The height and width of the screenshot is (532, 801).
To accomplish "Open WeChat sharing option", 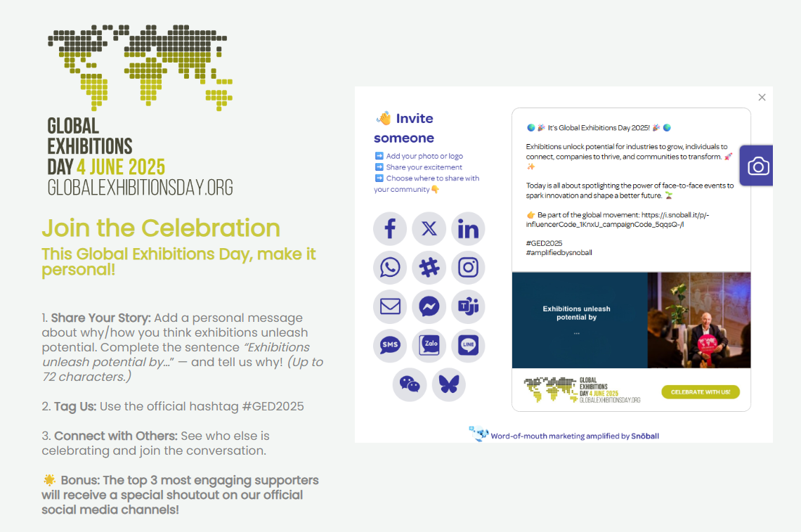I will (410, 384).
